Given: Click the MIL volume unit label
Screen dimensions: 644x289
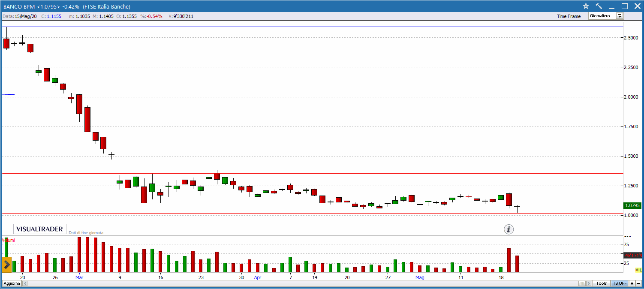Looking at the screenshot, I should coord(638,270).
